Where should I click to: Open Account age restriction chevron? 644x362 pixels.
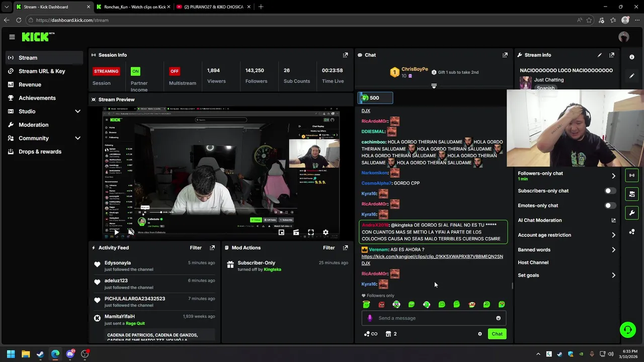[x=613, y=235]
